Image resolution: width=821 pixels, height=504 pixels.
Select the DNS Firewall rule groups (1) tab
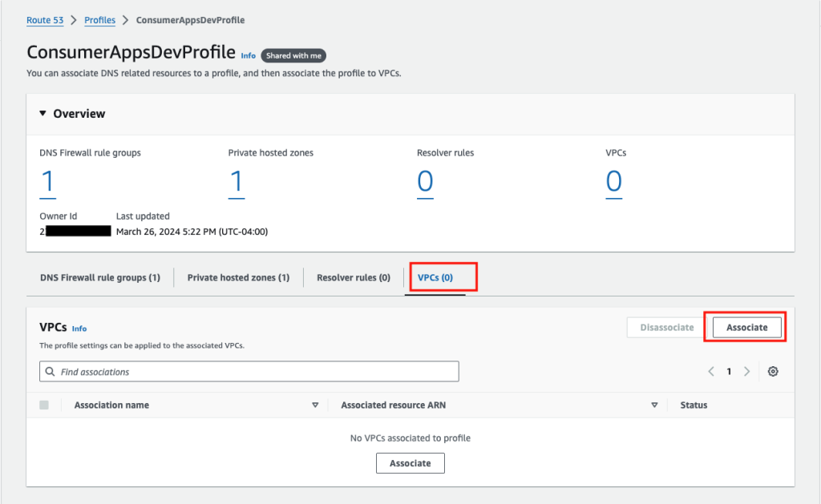point(100,277)
